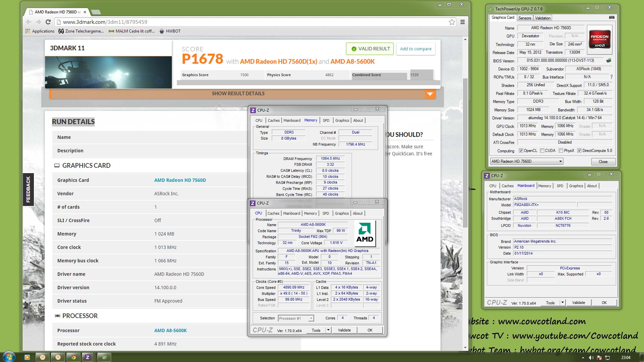Save the BIOS using the green chip icon
The height and width of the screenshot is (362, 644).
click(x=609, y=60)
